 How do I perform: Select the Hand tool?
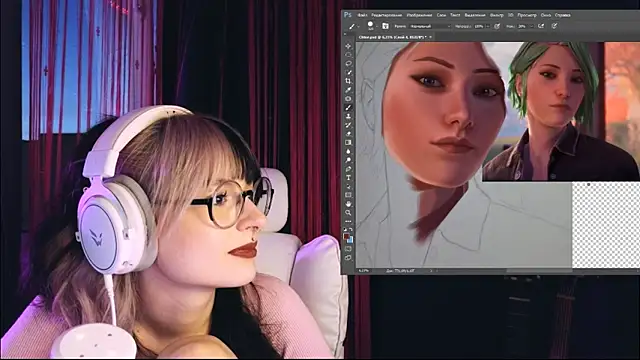pyautogui.click(x=348, y=204)
